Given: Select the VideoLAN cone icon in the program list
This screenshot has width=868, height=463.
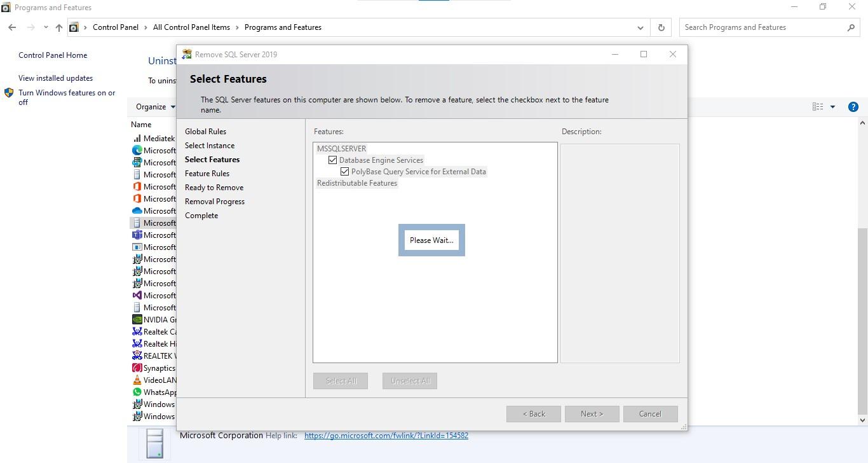Looking at the screenshot, I should 137,380.
